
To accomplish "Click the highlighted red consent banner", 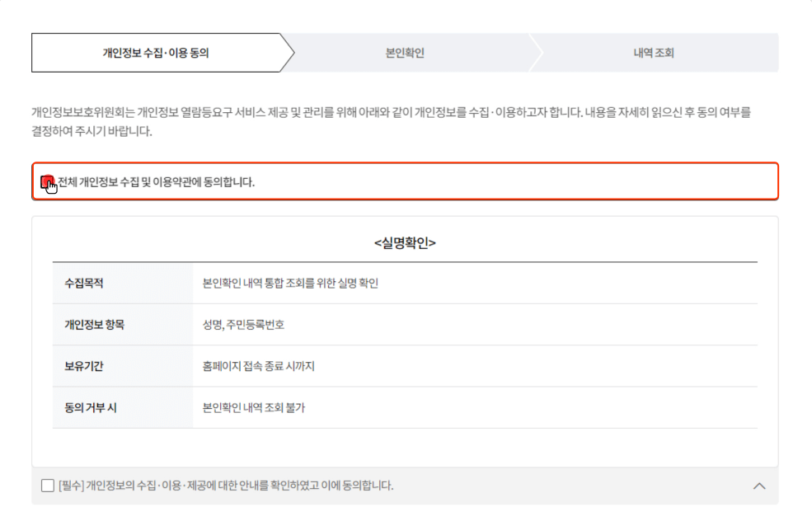I will coord(406,182).
